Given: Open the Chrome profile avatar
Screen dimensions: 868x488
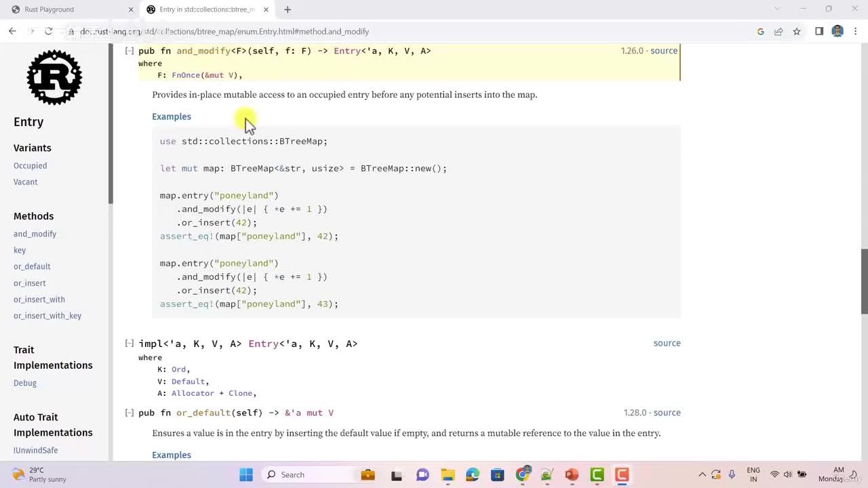Looking at the screenshot, I should 837,31.
